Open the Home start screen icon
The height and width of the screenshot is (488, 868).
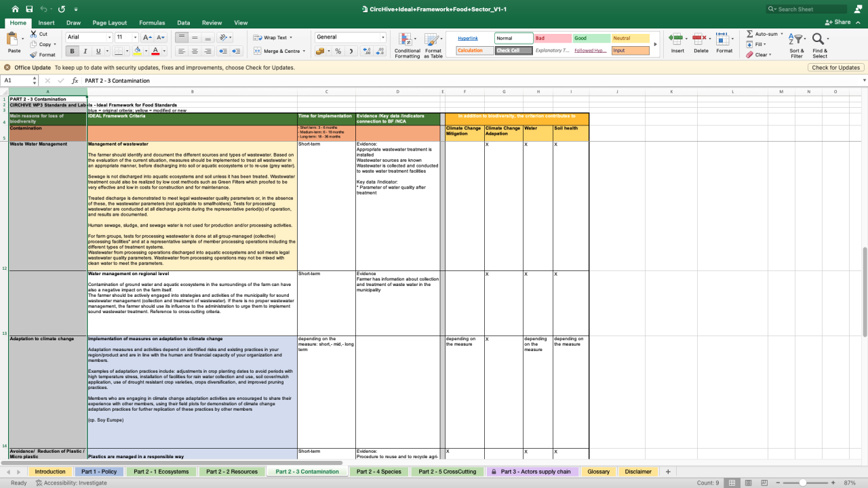click(x=15, y=9)
